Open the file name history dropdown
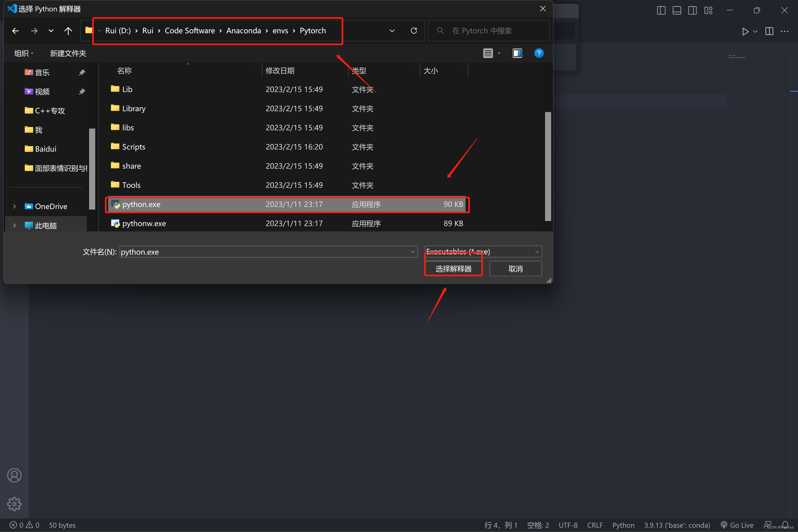The image size is (798, 532). tap(413, 252)
